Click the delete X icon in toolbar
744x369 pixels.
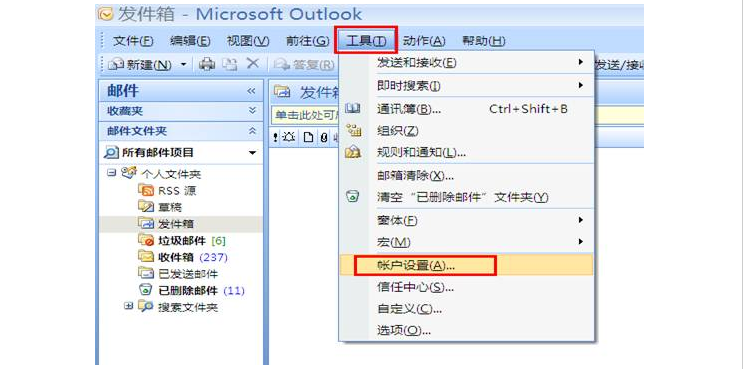click(252, 64)
